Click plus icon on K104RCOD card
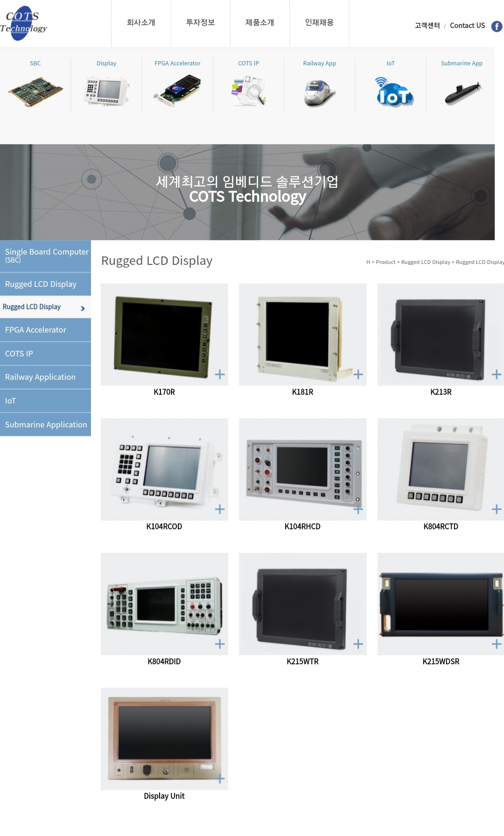 (x=220, y=509)
